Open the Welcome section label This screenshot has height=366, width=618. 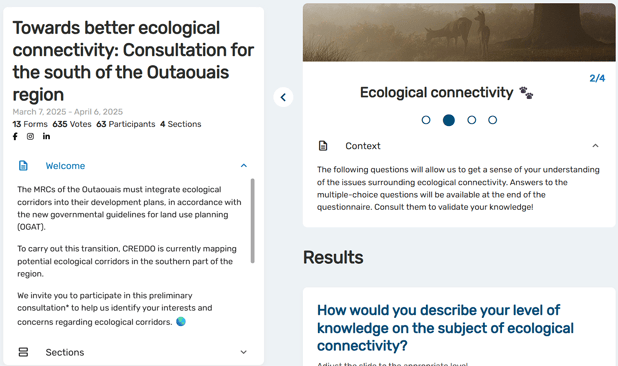[65, 166]
